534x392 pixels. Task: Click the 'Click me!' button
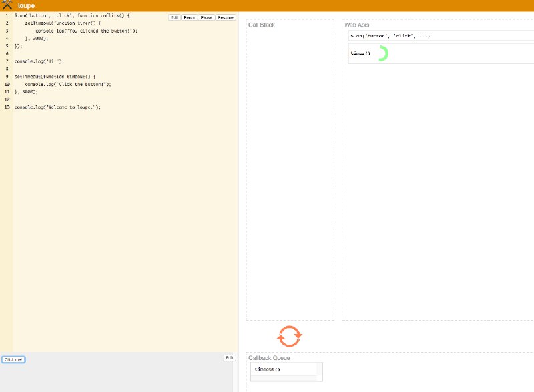point(13,360)
